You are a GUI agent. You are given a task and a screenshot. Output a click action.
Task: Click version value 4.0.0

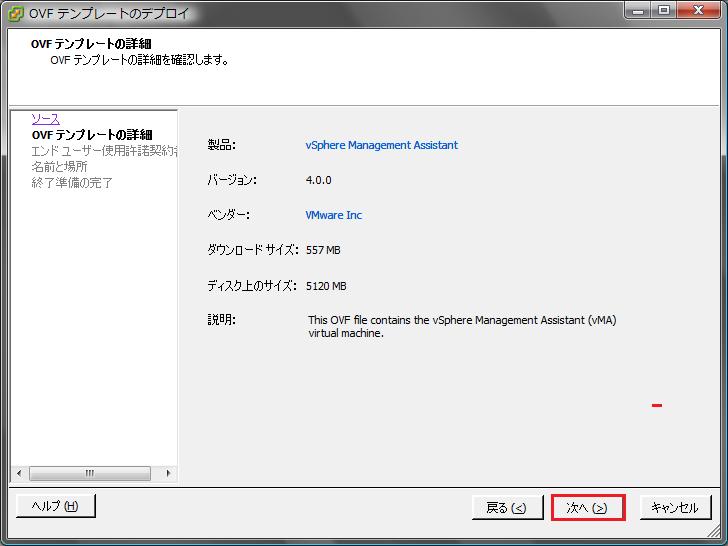318,180
